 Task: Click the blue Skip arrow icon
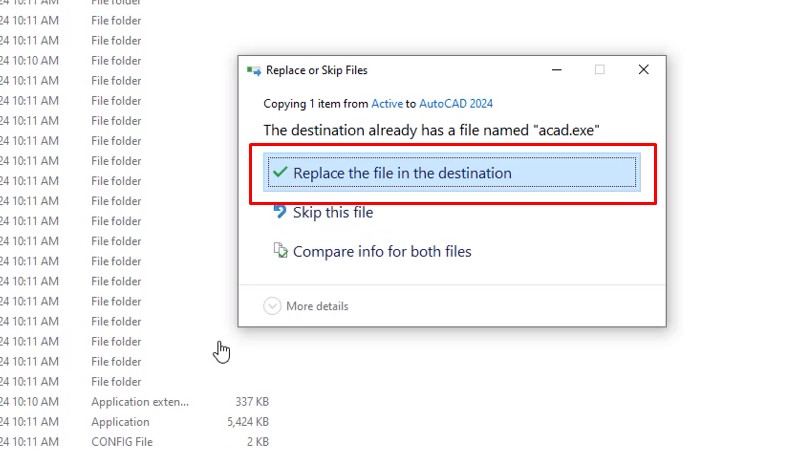tap(280, 212)
